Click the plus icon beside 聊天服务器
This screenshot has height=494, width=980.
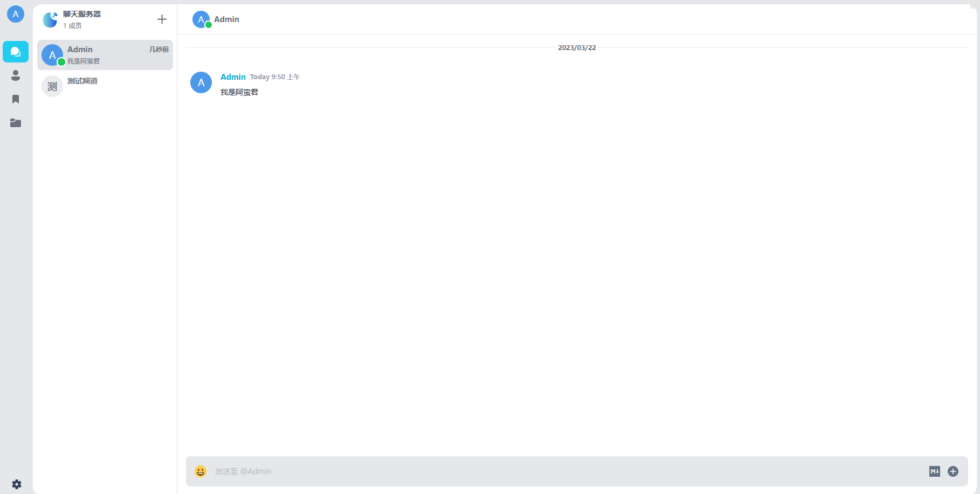[x=162, y=19]
